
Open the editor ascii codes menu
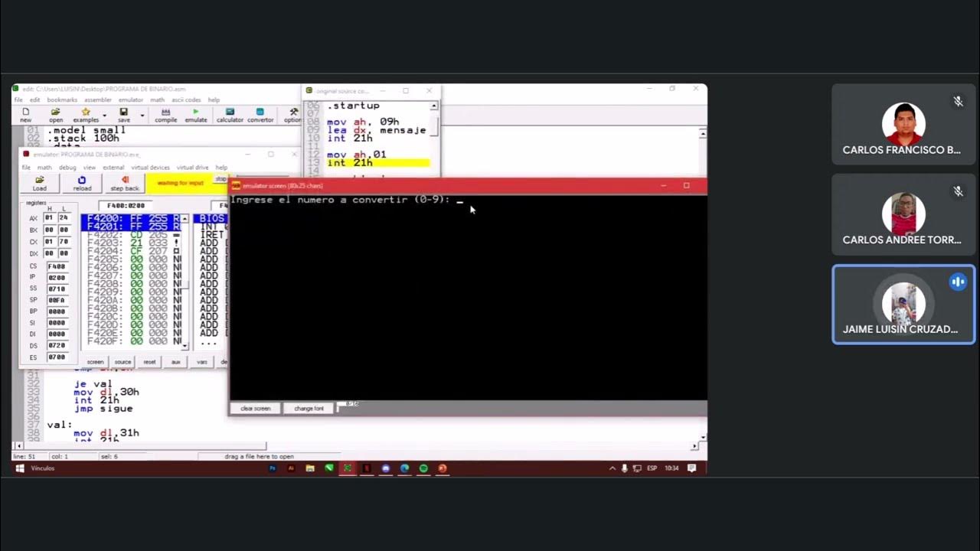[x=186, y=100]
